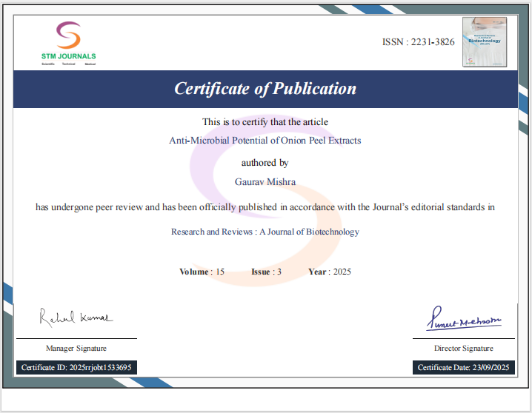The width and height of the screenshot is (532, 413).
Task: Click the Certificate Date box
Action: click(463, 367)
